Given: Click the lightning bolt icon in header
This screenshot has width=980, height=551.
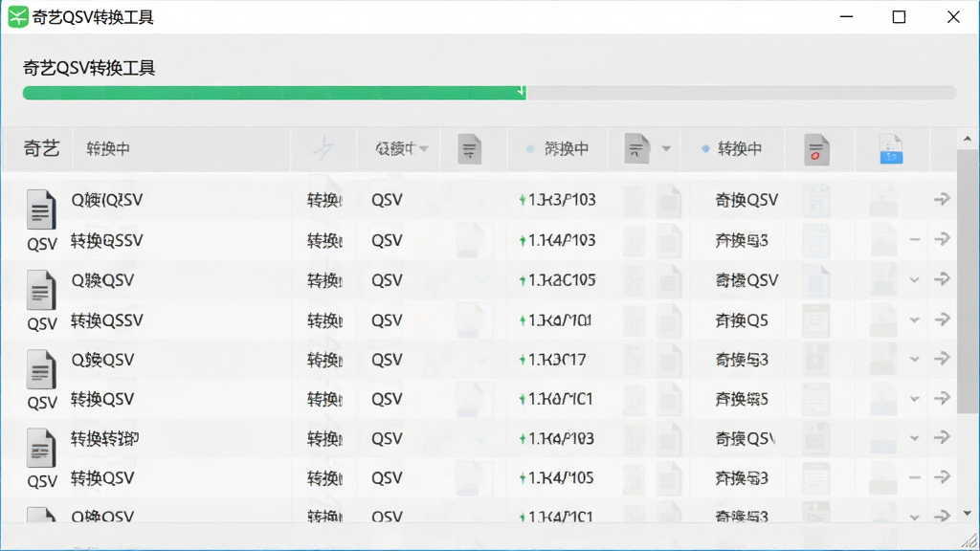Looking at the screenshot, I should tap(323, 148).
